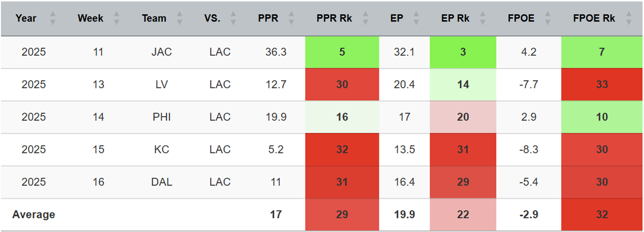
Task: Select the Average row label
Action: pyautogui.click(x=34, y=214)
